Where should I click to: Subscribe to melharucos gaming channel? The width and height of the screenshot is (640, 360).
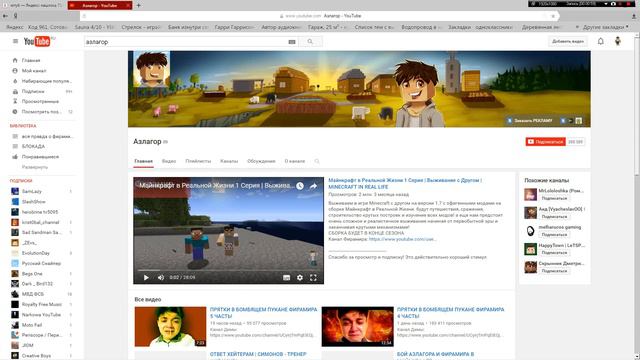tap(554, 235)
